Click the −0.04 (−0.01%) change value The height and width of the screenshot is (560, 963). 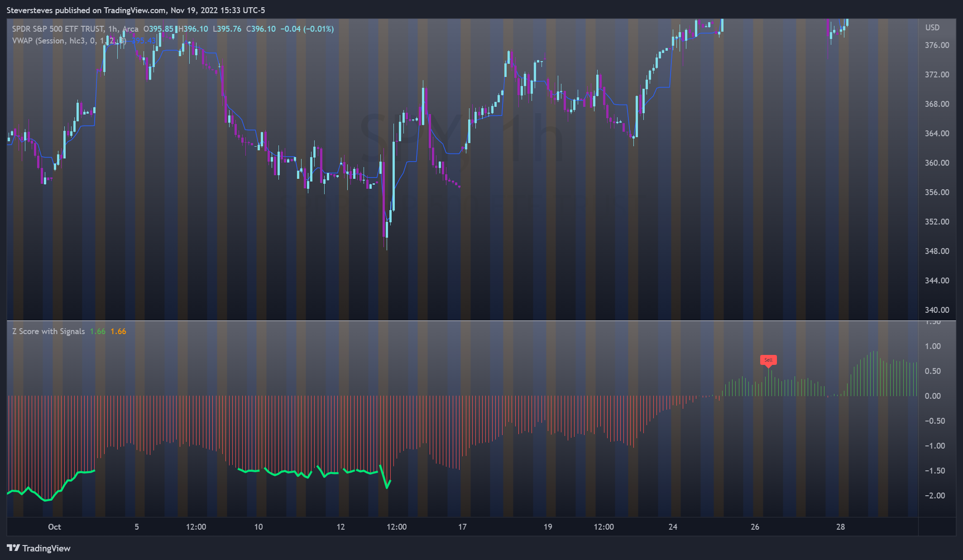(x=307, y=29)
